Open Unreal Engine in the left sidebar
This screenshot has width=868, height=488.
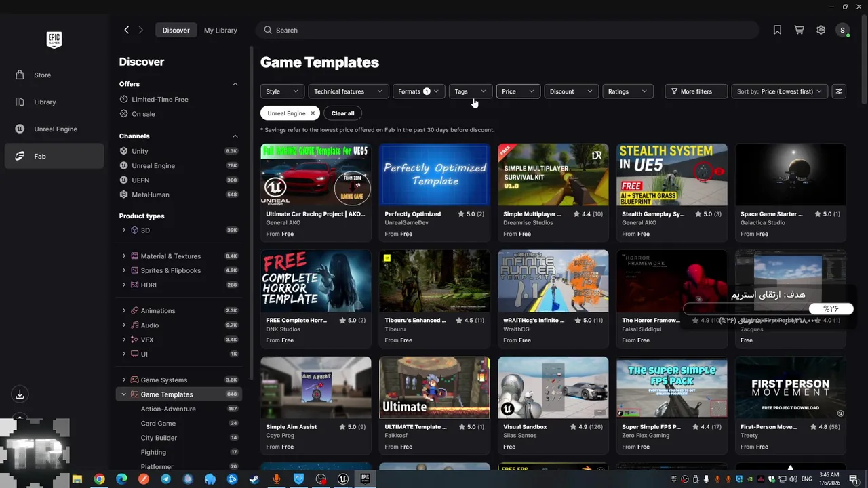(x=54, y=129)
